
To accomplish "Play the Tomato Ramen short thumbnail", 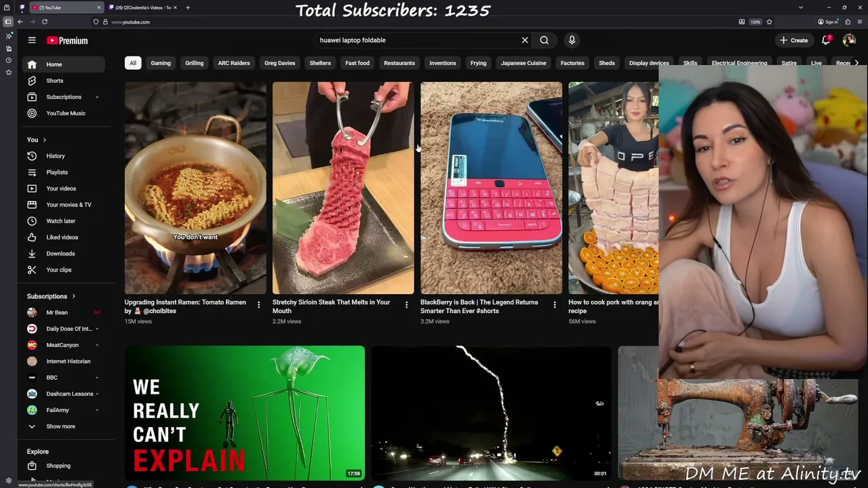I will 195,188.
